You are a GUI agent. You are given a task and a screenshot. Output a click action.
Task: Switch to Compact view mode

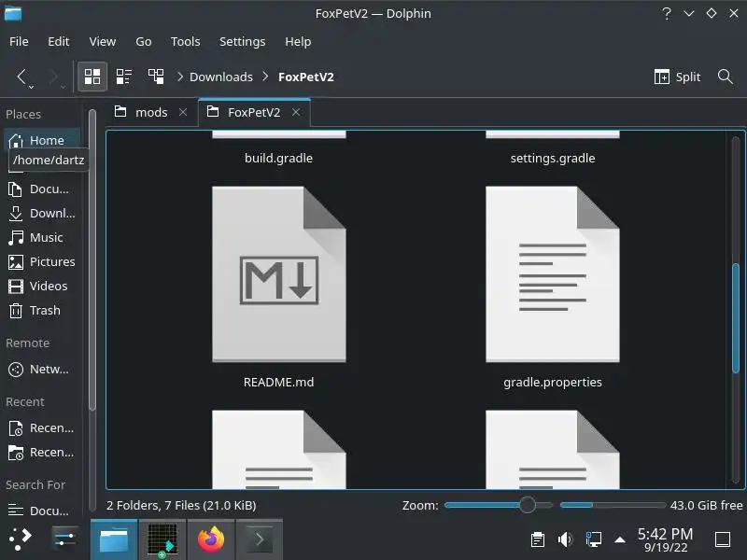tap(124, 77)
